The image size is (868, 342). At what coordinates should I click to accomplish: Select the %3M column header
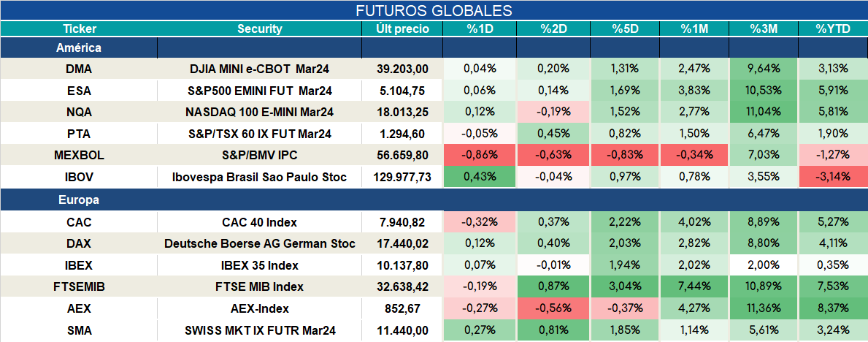click(x=764, y=29)
